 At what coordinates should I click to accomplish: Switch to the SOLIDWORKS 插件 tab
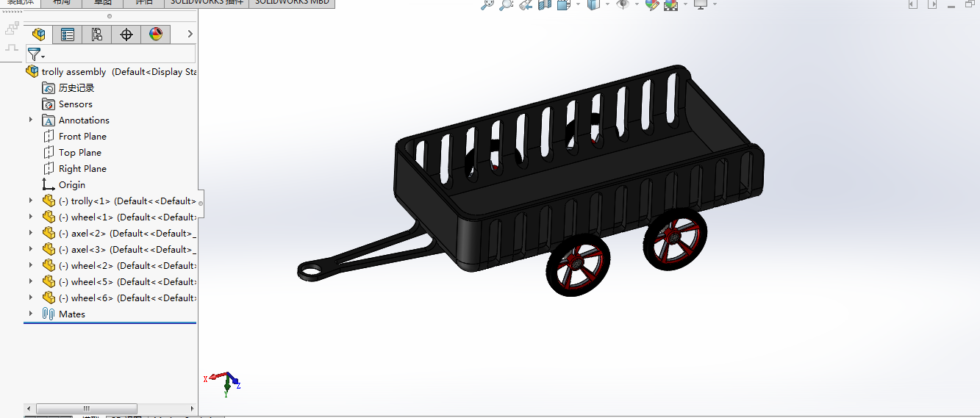click(x=207, y=3)
